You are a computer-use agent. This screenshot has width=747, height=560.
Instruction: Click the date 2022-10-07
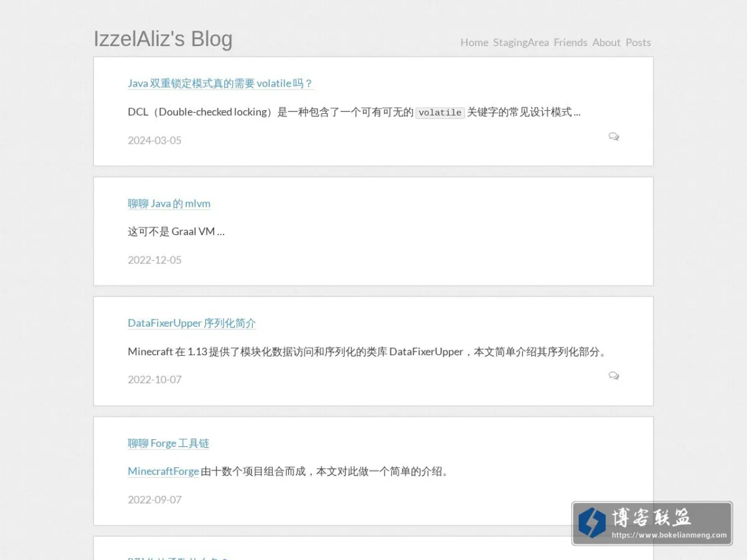tap(155, 379)
